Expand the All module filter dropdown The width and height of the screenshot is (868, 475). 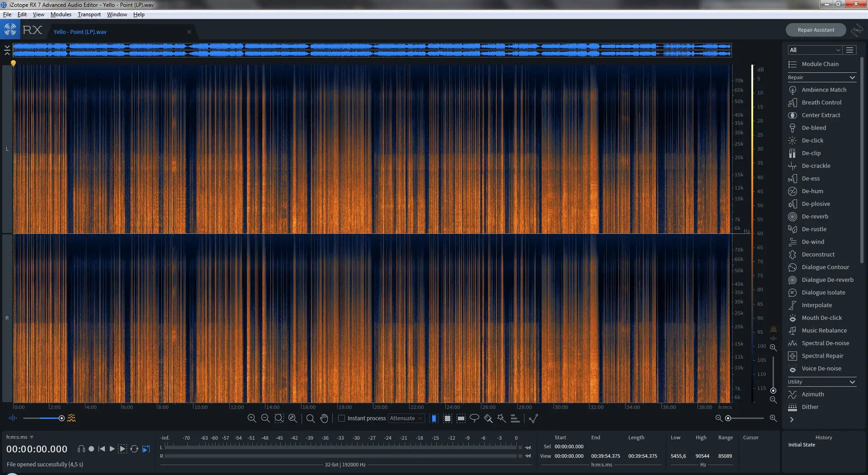pos(815,50)
